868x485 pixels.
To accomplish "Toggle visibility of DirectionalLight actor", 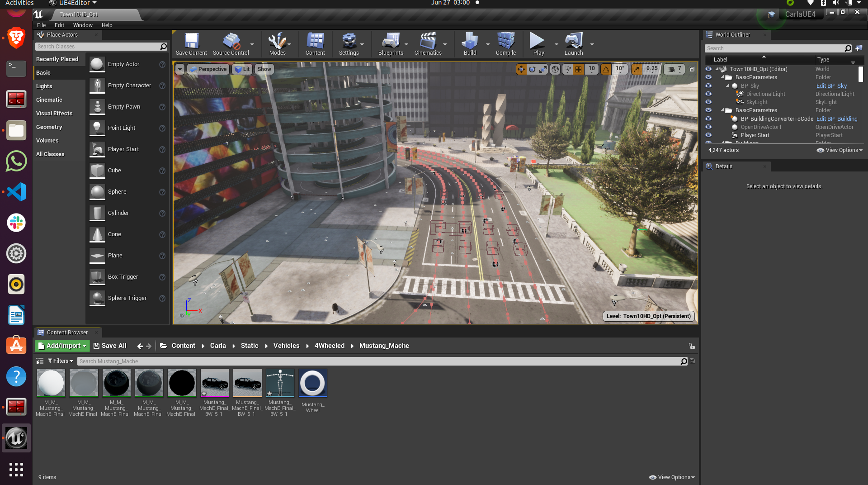I will coord(708,94).
